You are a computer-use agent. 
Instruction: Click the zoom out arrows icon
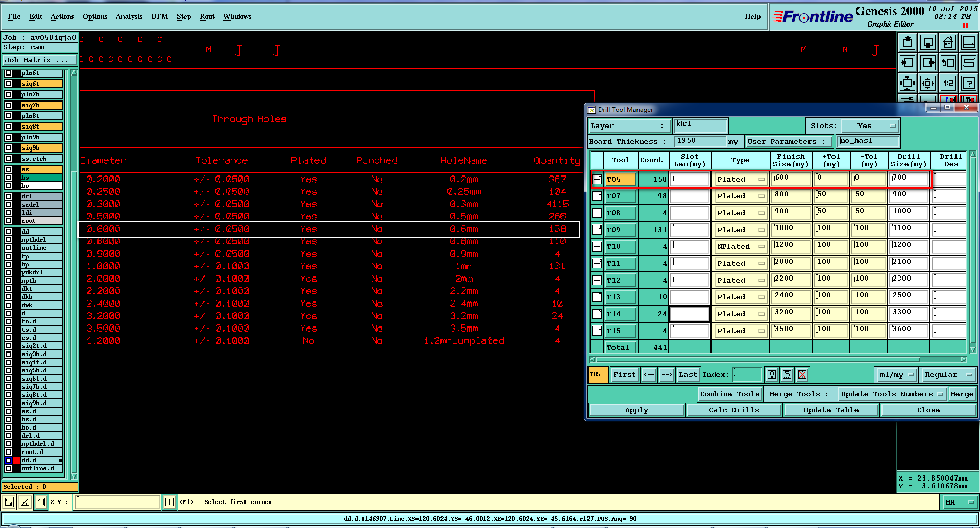pos(928,83)
